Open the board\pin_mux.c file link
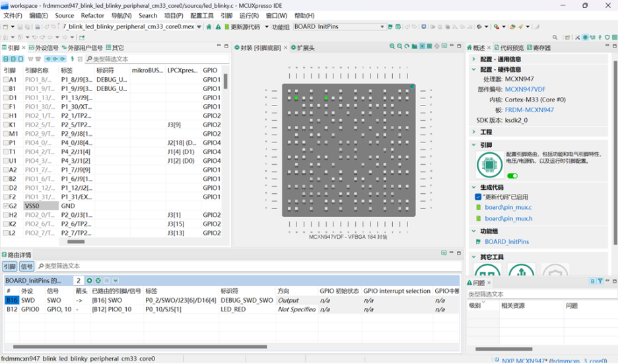The width and height of the screenshot is (618, 364). coord(508,207)
